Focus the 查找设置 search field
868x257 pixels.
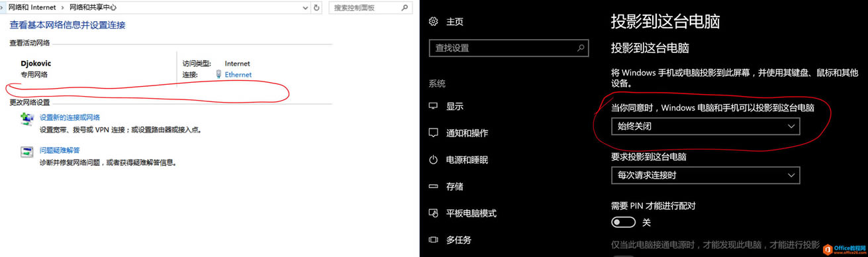click(508, 48)
